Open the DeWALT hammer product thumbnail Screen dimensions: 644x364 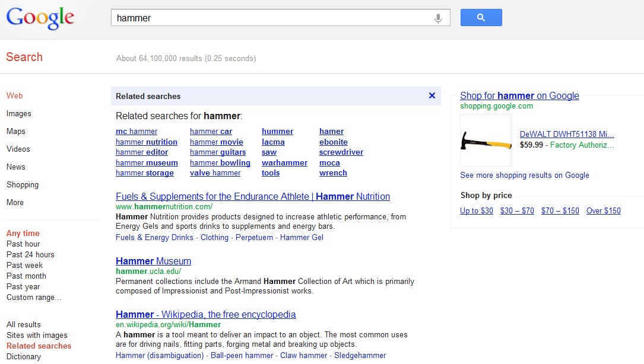[486, 141]
